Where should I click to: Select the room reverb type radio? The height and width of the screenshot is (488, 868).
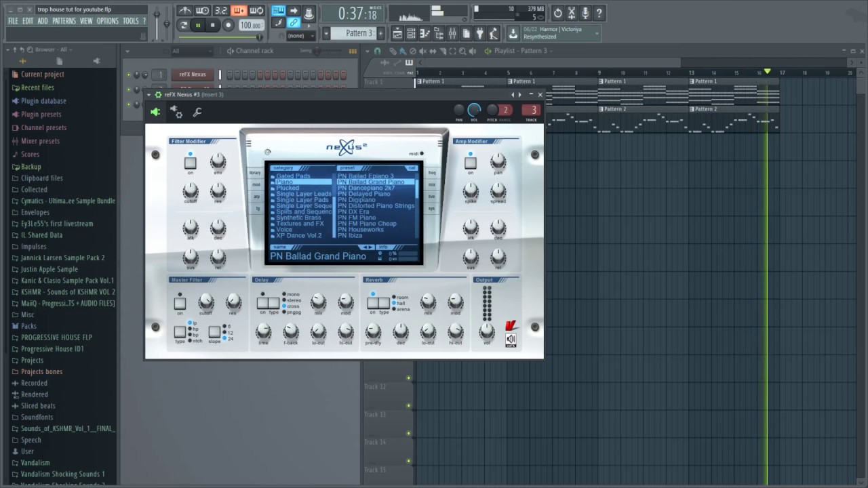tap(393, 297)
